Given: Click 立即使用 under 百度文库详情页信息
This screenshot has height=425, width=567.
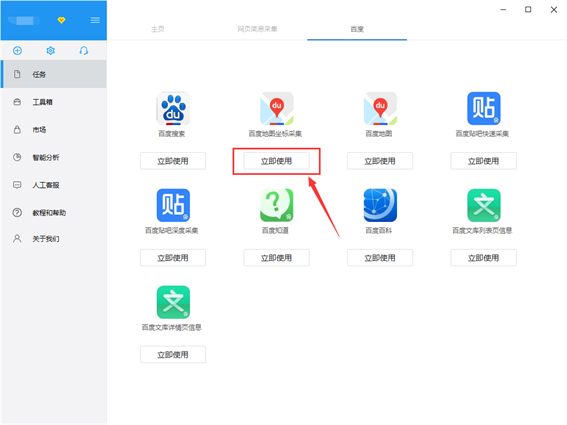Looking at the screenshot, I should click(x=173, y=354).
